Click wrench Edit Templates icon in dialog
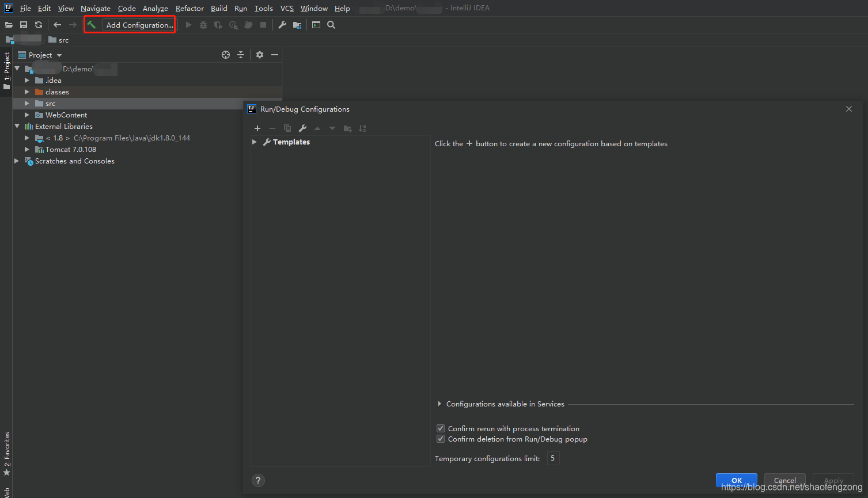 [302, 128]
